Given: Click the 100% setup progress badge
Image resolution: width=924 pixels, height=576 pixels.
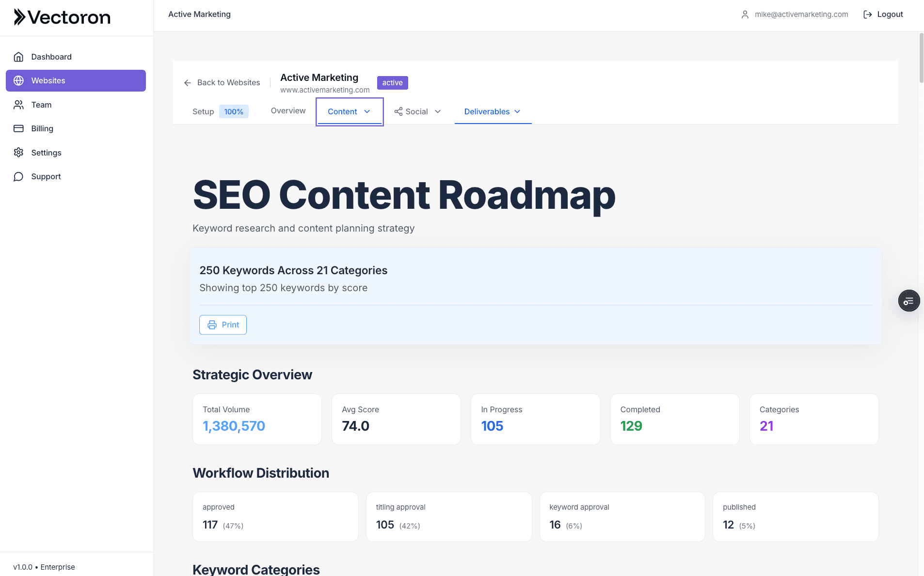Looking at the screenshot, I should tap(233, 111).
